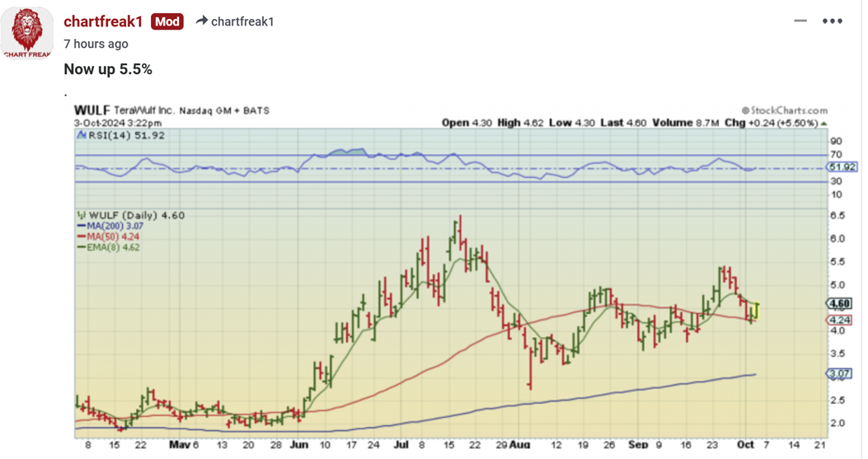The image size is (868, 459).
Task: Open the chartfreak1 author profile link
Action: [x=103, y=21]
